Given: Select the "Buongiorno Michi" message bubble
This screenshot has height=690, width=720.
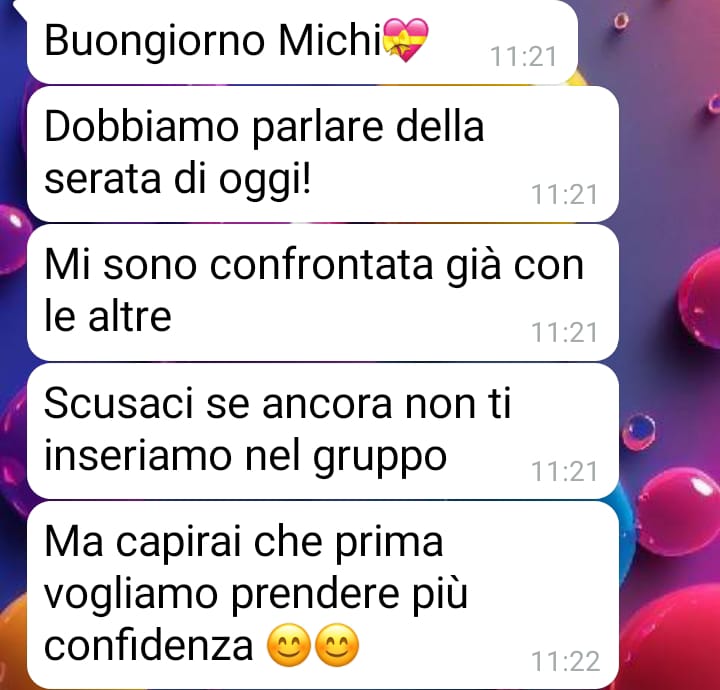Looking at the screenshot, I should click(302, 42).
